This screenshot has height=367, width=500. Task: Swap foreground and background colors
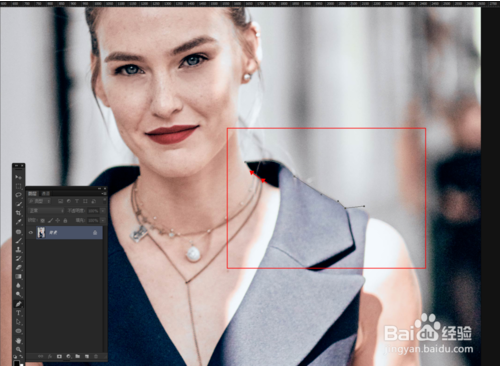(x=21, y=356)
